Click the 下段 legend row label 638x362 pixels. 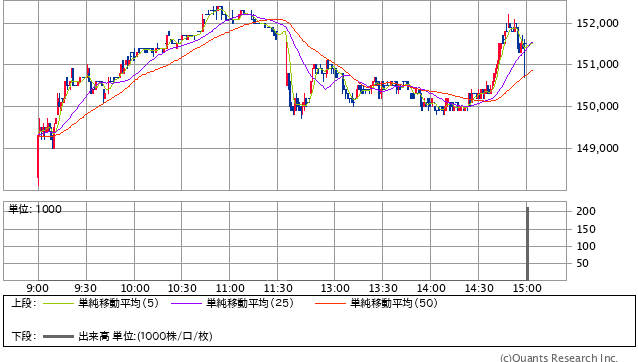[24, 336]
